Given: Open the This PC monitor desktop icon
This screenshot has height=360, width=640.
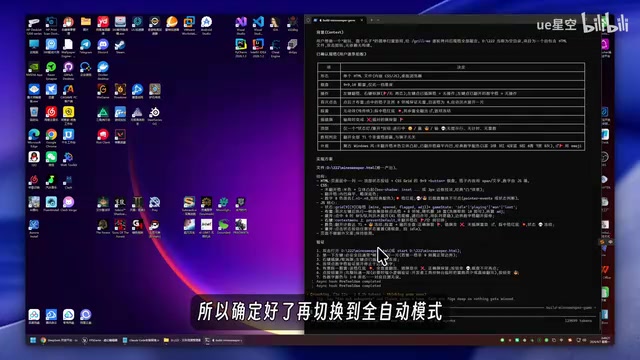Looking at the screenshot, I should pos(34,47).
